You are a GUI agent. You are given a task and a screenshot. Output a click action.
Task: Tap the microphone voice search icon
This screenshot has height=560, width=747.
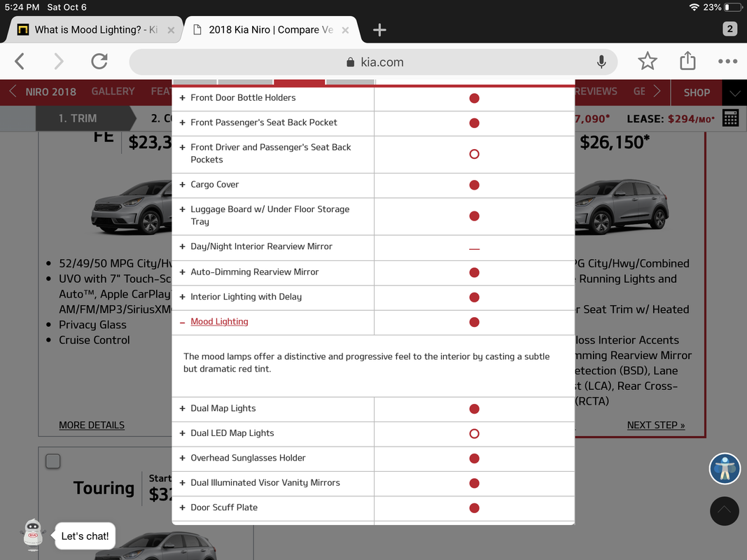click(601, 62)
